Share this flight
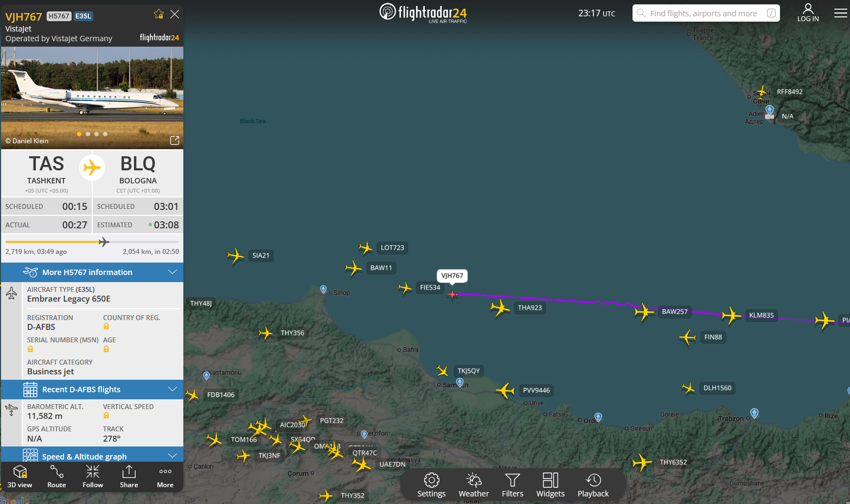 [x=129, y=477]
